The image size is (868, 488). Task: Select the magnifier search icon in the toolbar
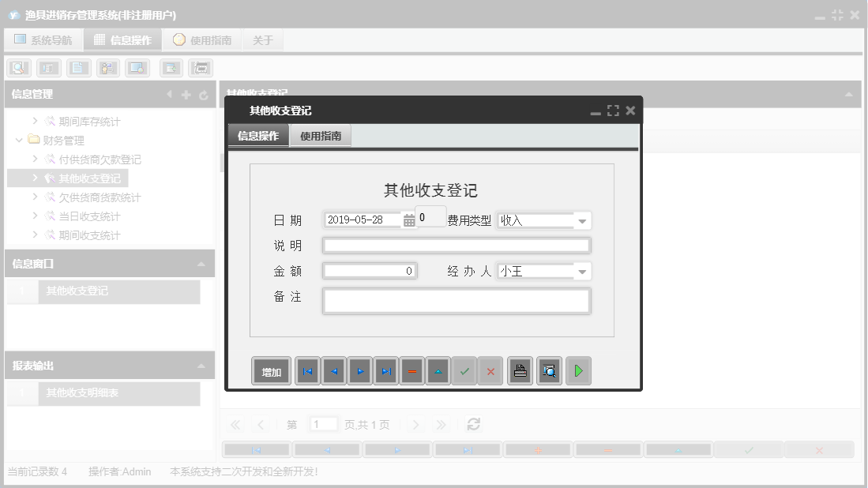pos(18,67)
